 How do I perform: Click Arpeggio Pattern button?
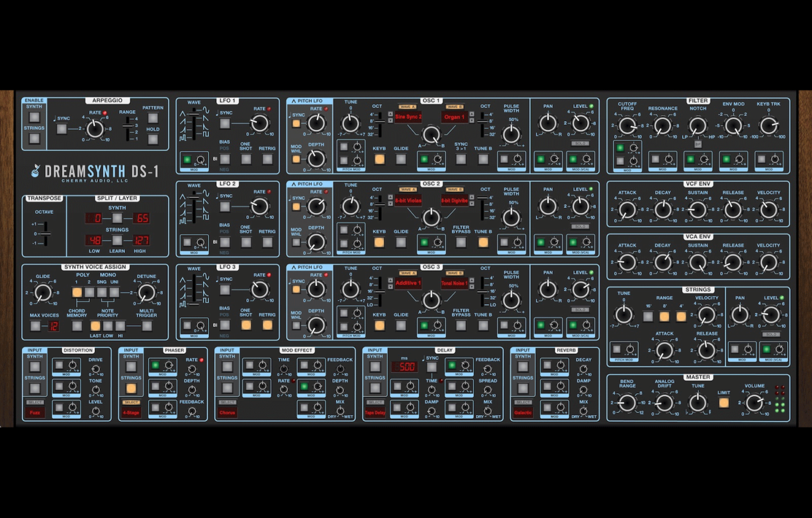click(153, 117)
